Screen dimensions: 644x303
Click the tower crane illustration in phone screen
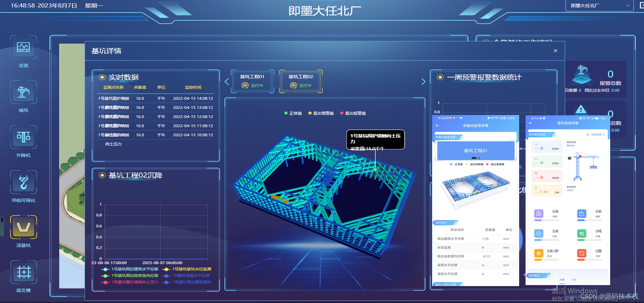[583, 166]
